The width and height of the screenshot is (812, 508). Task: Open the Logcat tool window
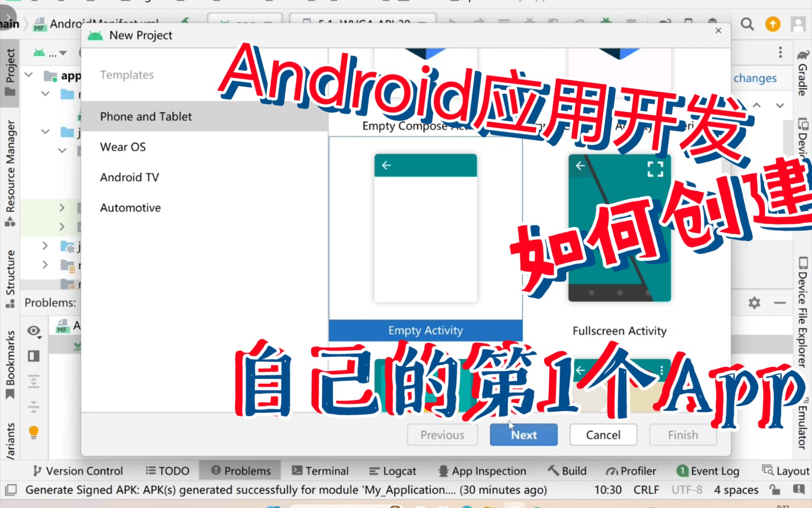click(x=393, y=471)
